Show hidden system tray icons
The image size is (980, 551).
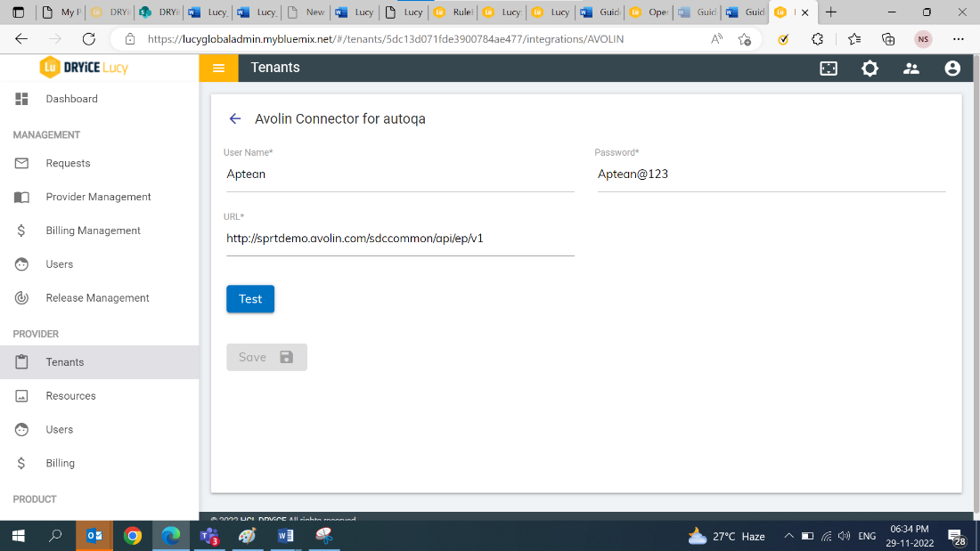[x=788, y=536]
